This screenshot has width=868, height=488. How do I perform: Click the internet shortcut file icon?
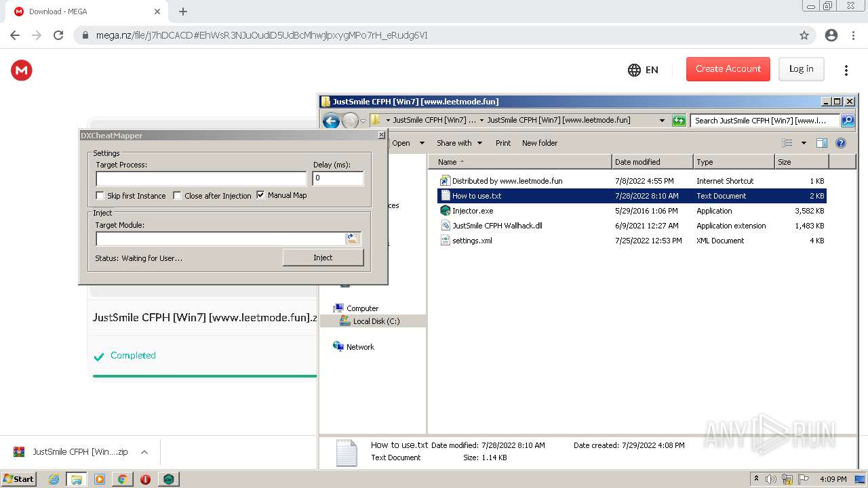(445, 181)
